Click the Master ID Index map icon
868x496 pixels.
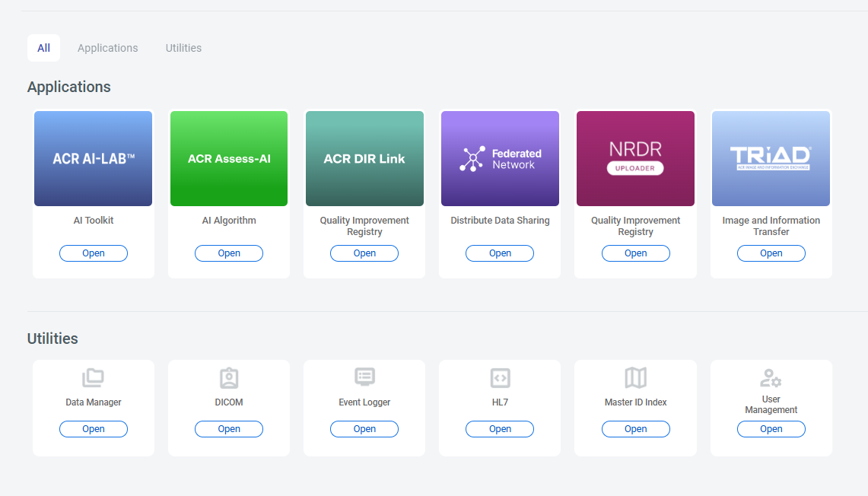[x=635, y=378]
